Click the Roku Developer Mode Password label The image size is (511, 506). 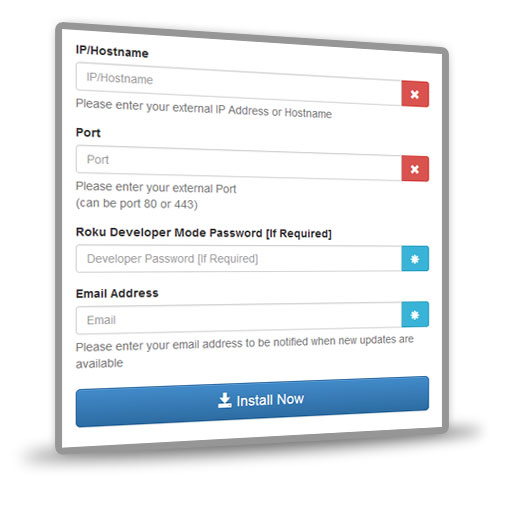click(204, 233)
